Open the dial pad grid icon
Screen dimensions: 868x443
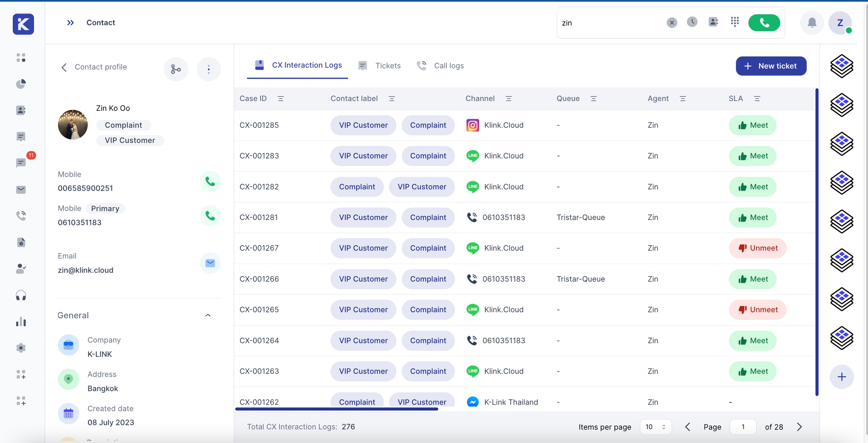(x=735, y=22)
